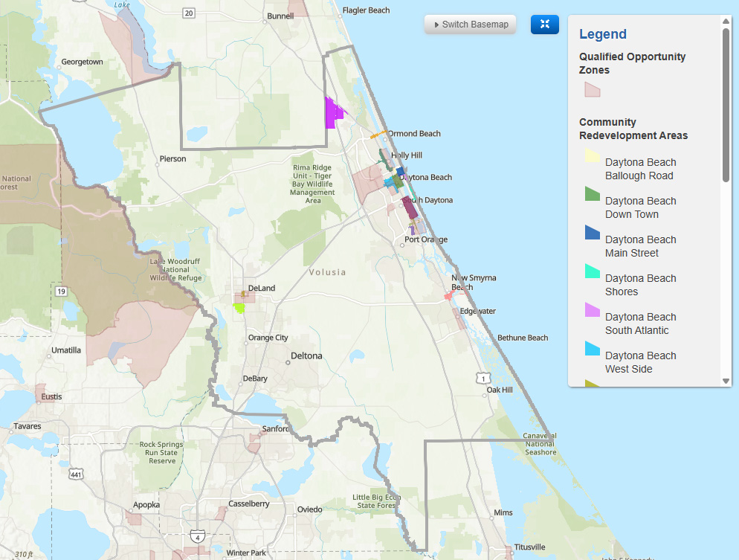Collapse the map using the blue arrows icon
739x560 pixels.
point(544,24)
